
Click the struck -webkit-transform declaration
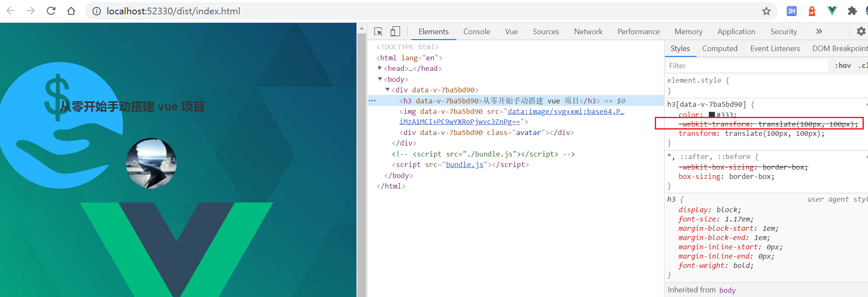(768, 124)
